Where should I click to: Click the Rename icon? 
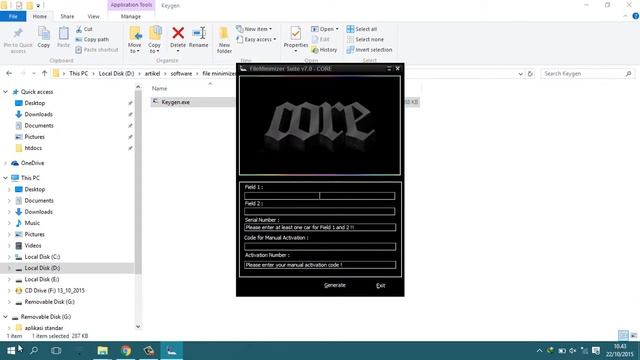199,33
